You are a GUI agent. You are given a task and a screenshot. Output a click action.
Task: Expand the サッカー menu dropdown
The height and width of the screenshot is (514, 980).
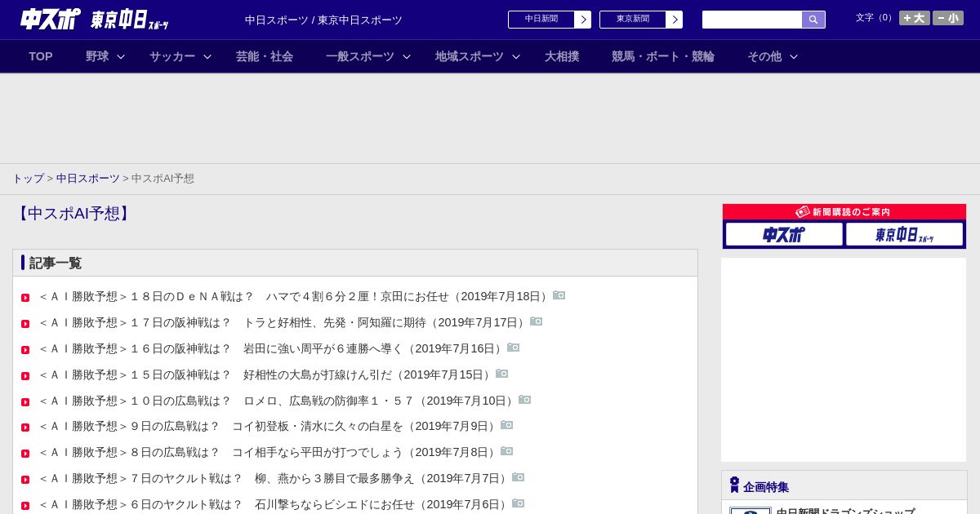(207, 56)
